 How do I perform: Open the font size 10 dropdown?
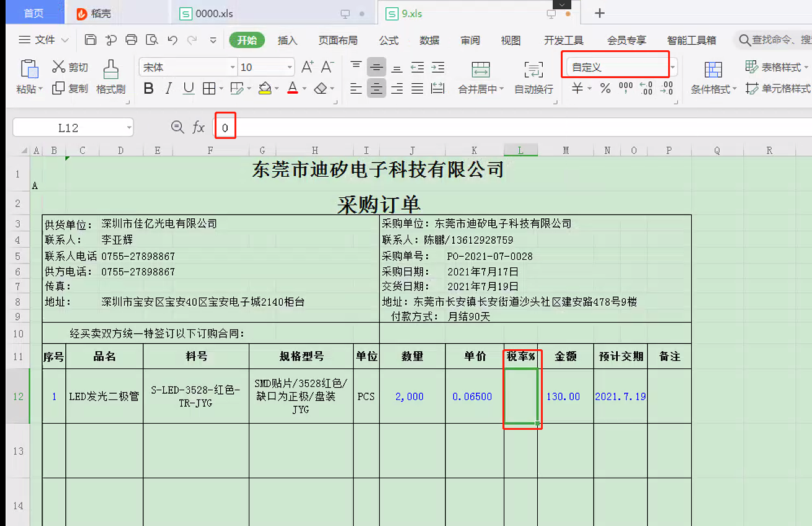coord(290,68)
